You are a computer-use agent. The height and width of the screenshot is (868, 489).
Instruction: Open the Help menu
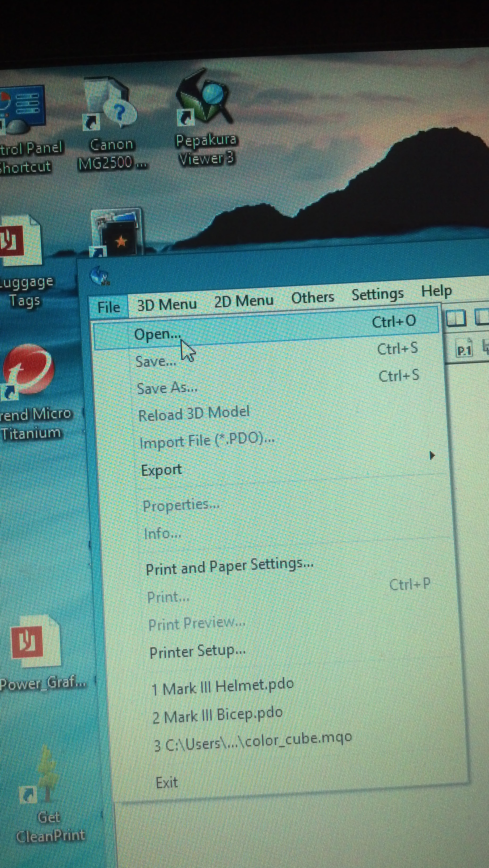[x=436, y=291]
